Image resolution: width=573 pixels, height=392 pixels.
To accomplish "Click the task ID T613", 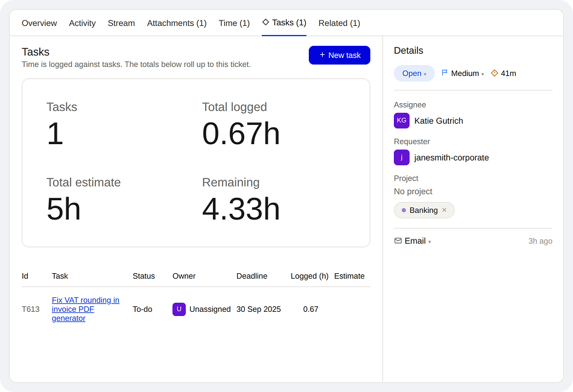I will (x=31, y=309).
